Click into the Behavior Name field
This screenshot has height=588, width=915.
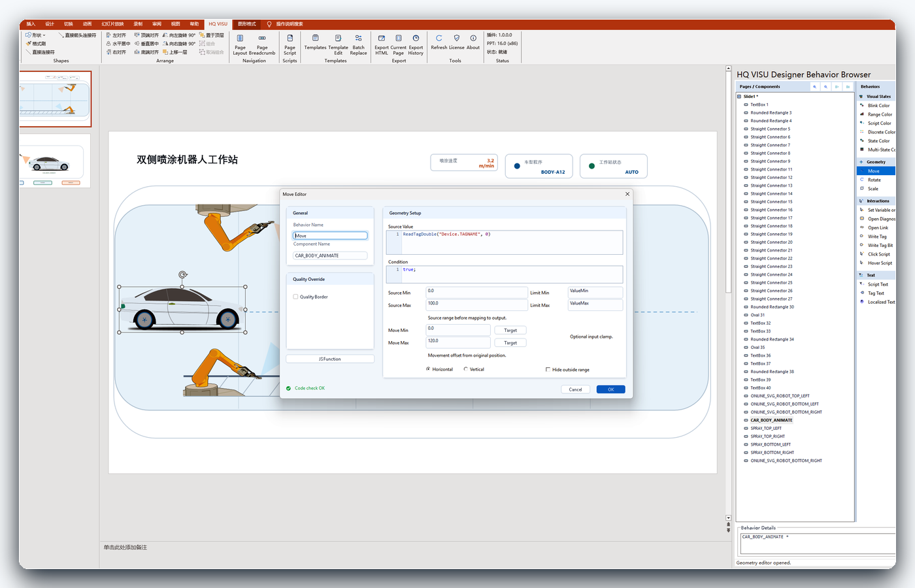[x=330, y=236]
